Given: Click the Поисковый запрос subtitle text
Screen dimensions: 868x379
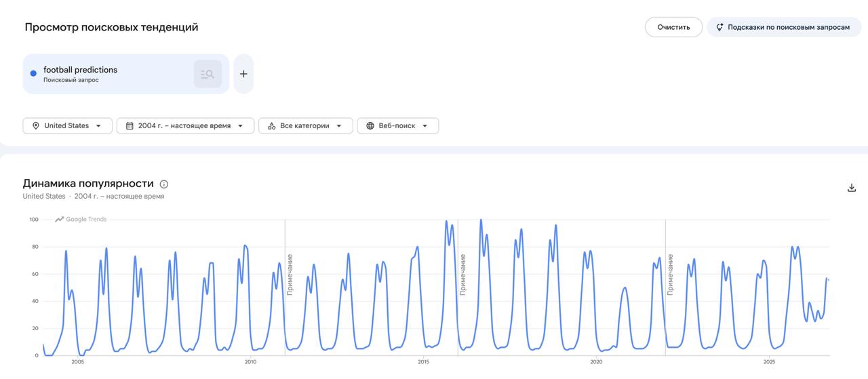Looking at the screenshot, I should [x=71, y=80].
